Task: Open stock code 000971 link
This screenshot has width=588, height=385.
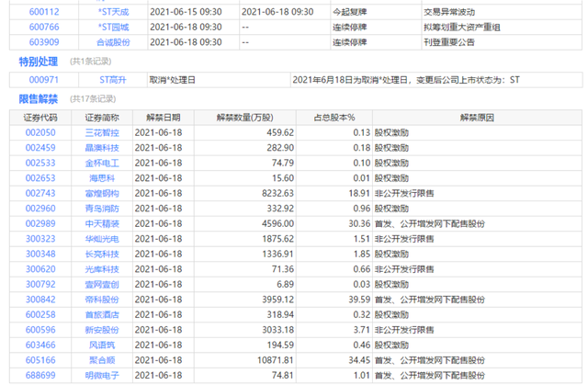Action: tap(44, 80)
